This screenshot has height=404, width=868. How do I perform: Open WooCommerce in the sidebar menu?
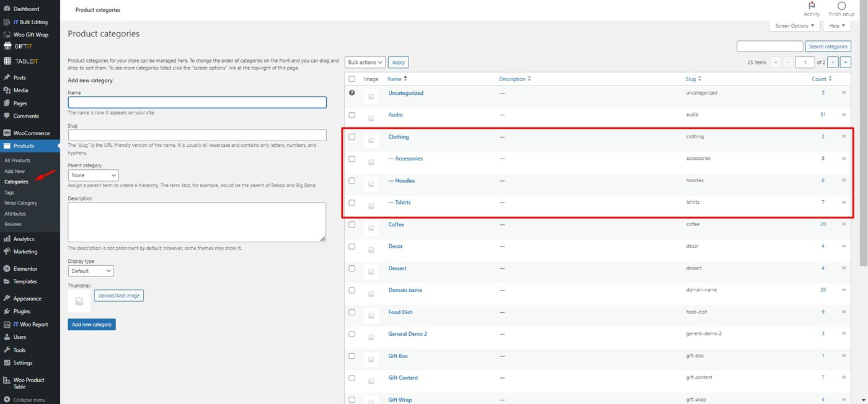click(31, 133)
